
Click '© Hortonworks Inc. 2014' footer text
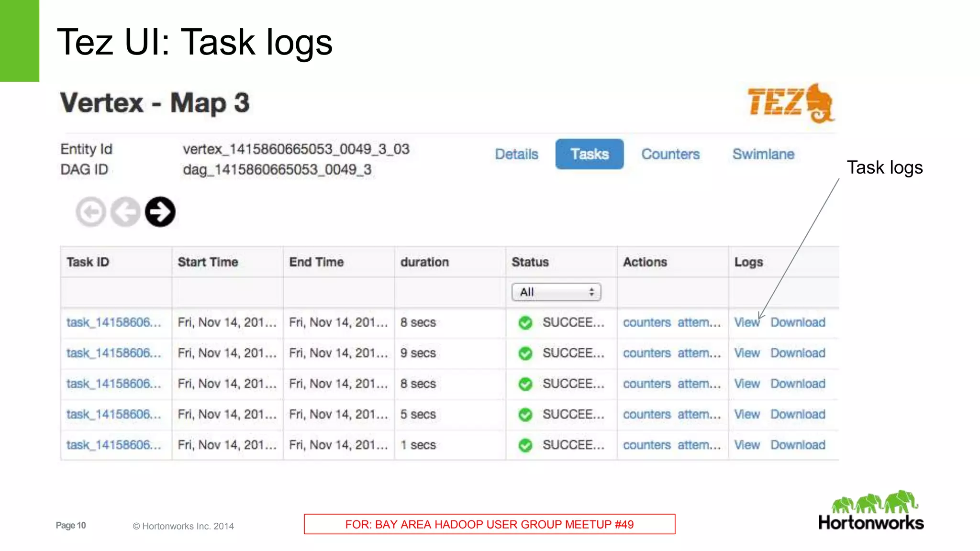coord(183,526)
